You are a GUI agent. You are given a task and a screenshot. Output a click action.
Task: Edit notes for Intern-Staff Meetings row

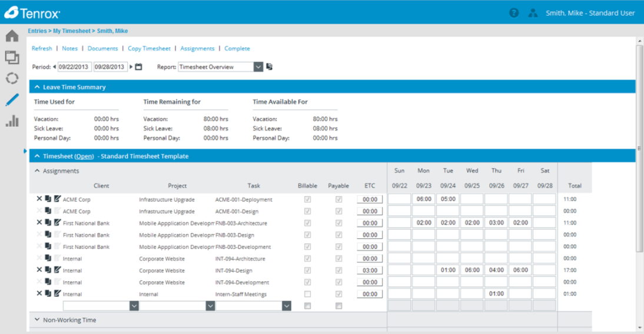[57, 293]
